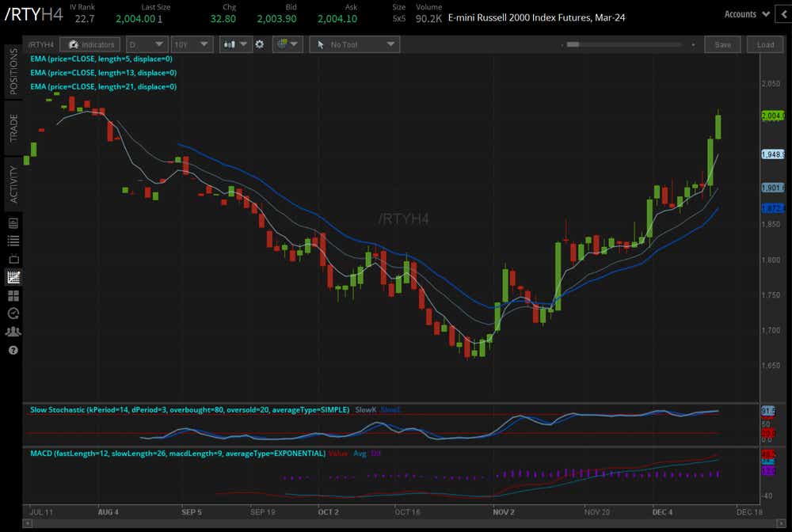
Task: Open the Activity tab
Action: pyautogui.click(x=13, y=184)
